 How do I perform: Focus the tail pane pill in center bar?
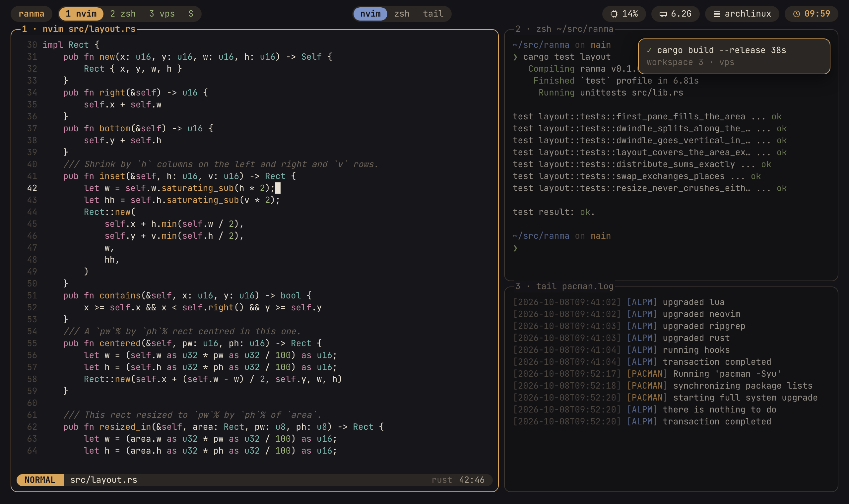pyautogui.click(x=433, y=14)
